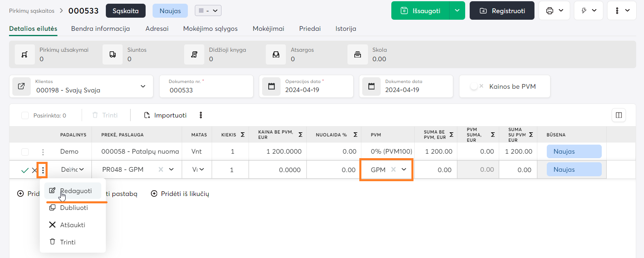
Task: Click the printer icon in top toolbar
Action: click(550, 11)
